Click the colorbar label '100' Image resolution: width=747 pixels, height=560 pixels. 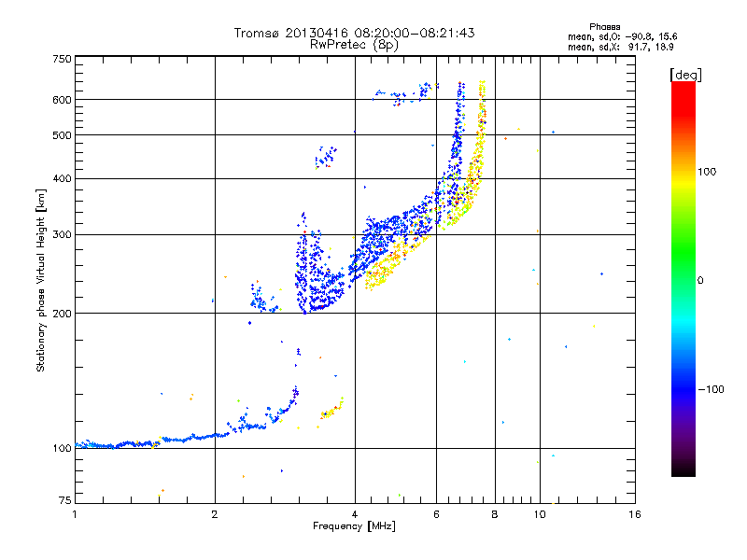707,172
